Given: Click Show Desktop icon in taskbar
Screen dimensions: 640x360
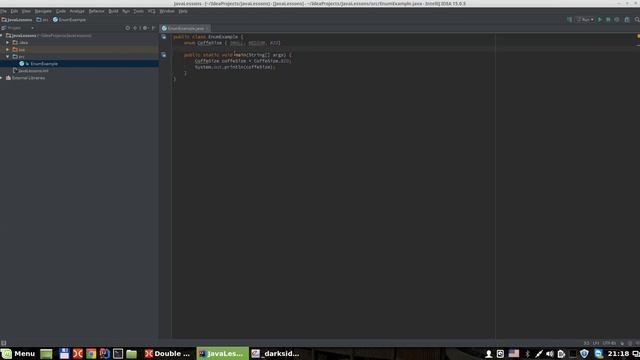Looking at the screenshot, I should pyautogui.click(x=46, y=353).
